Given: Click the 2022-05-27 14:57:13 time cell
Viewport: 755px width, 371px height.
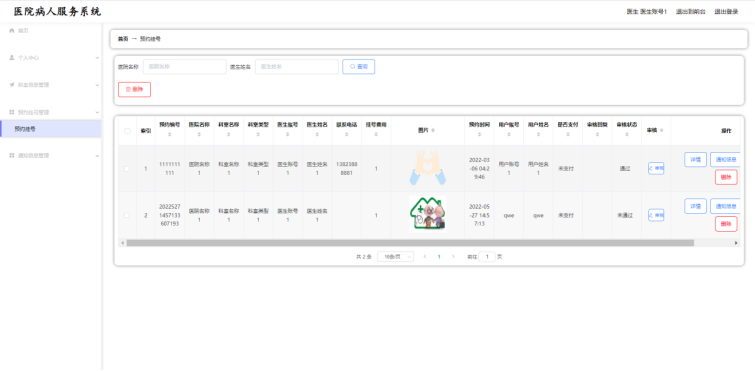Looking at the screenshot, I should click(479, 215).
